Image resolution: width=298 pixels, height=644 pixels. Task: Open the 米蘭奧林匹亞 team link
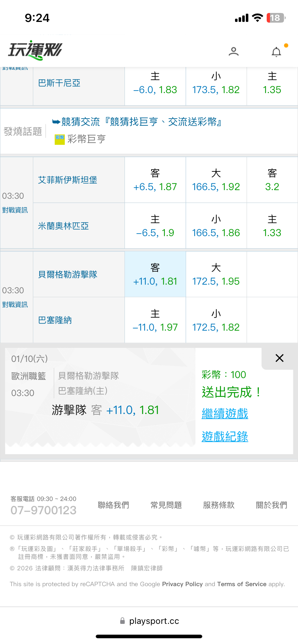coord(63,226)
